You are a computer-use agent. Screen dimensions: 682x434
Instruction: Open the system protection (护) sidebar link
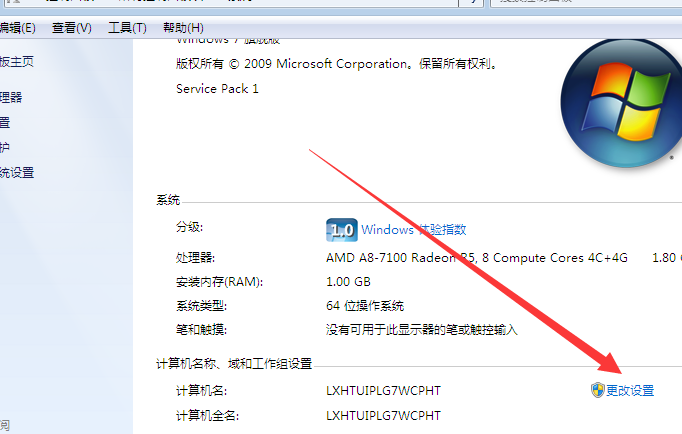click(x=5, y=147)
